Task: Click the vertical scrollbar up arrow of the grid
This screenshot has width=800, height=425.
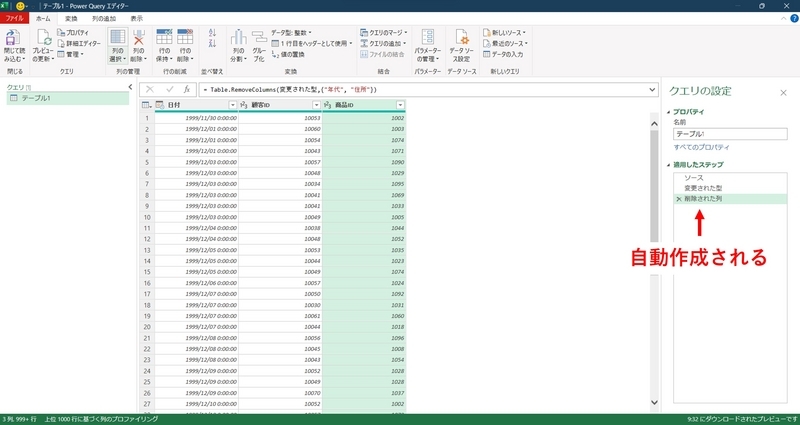Action: click(x=655, y=124)
